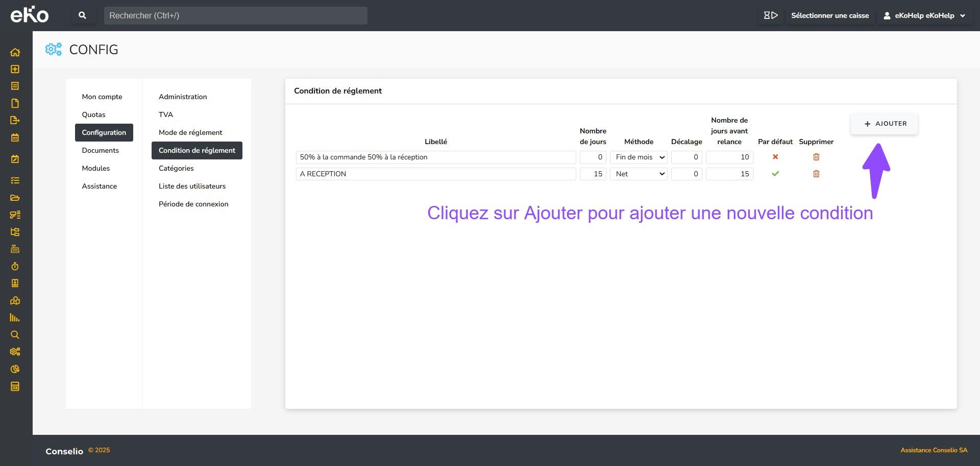980x466 pixels.
Task: Open the gears settings icon in sidebar
Action: point(15,352)
